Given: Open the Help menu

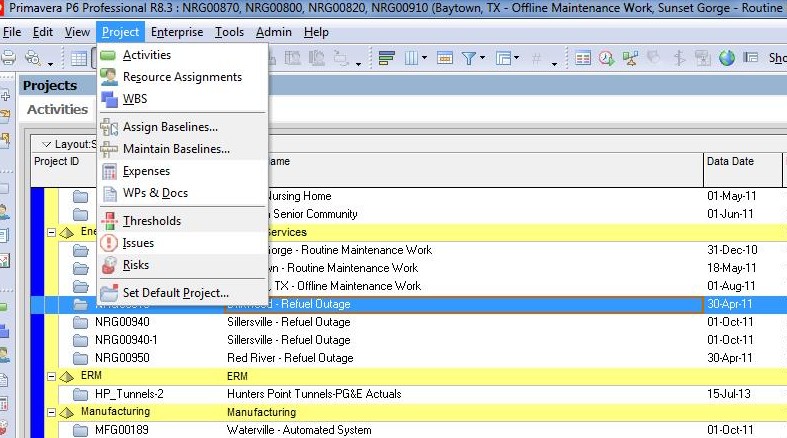Looking at the screenshot, I should point(316,32).
